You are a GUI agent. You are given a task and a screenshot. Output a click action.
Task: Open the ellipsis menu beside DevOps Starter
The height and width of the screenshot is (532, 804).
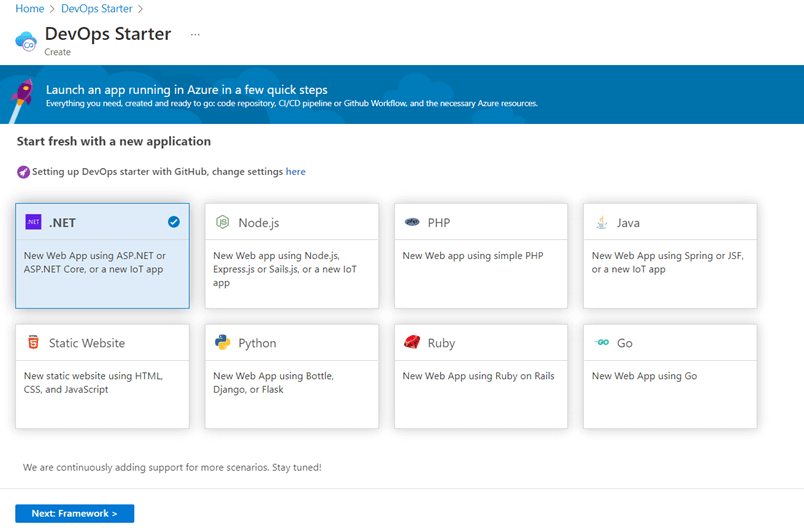(195, 34)
